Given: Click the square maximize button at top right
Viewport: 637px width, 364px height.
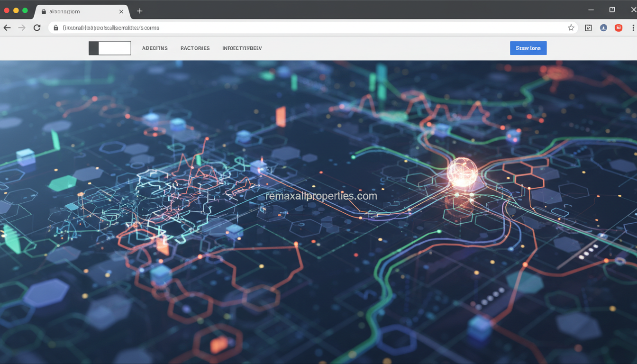Looking at the screenshot, I should click(x=612, y=9).
